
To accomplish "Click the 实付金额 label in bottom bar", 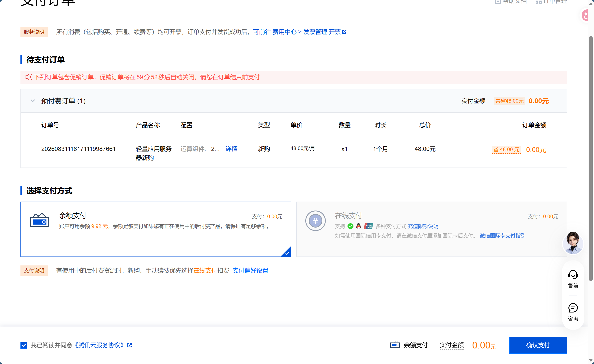I will pos(451,345).
